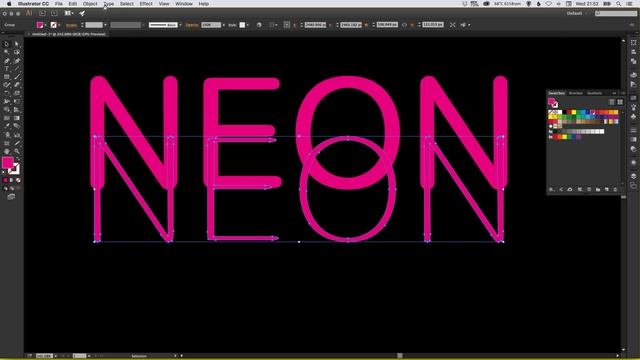Switch to the Symbols panel tab
Screen dimensions: 640x360
click(x=594, y=93)
